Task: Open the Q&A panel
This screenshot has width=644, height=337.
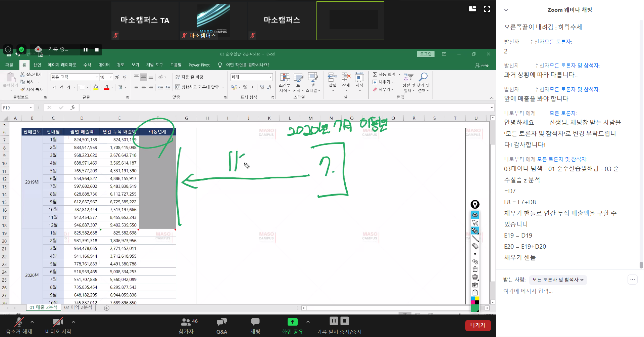Action: pyautogui.click(x=221, y=325)
